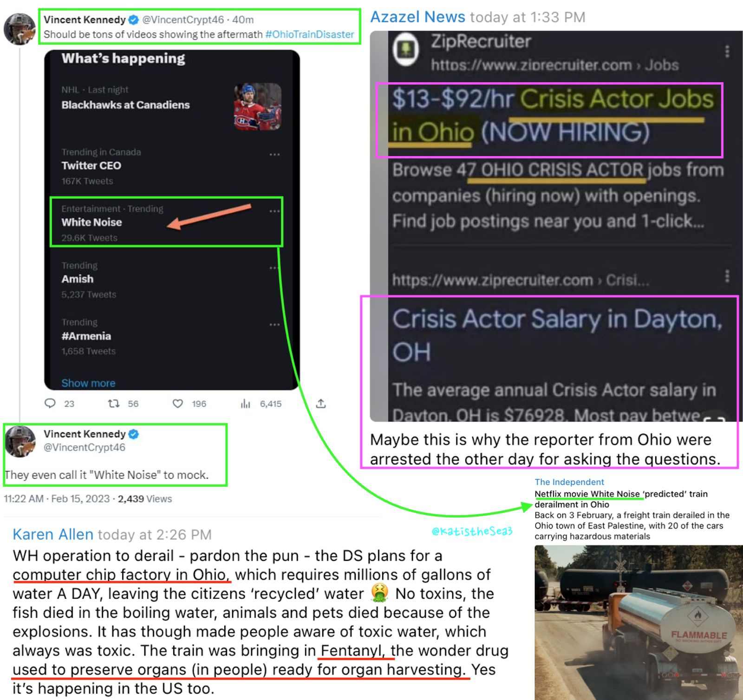743x700 pixels.
Task: Click Vincent Kennedy's top profile avatar
Action: point(20,29)
